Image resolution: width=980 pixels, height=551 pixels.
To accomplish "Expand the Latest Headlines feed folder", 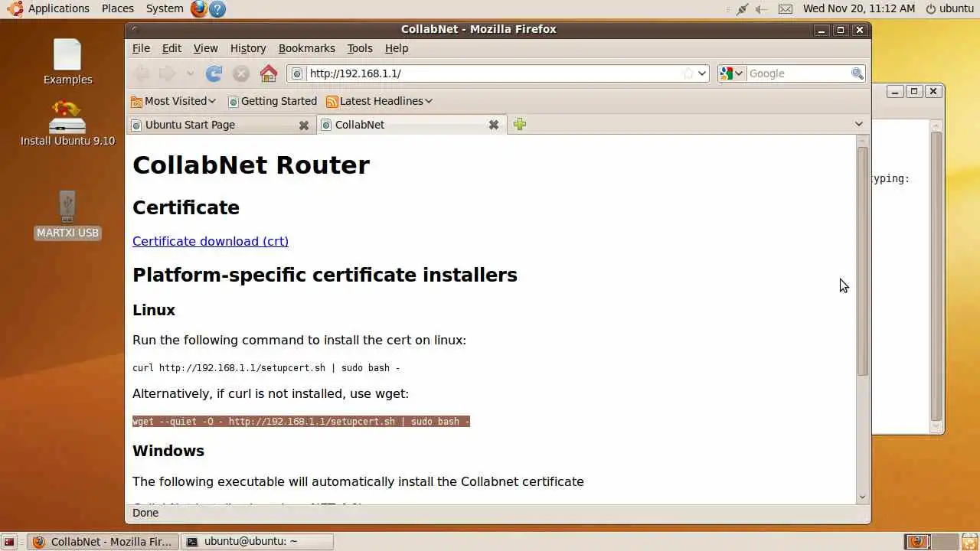I will pos(379,101).
